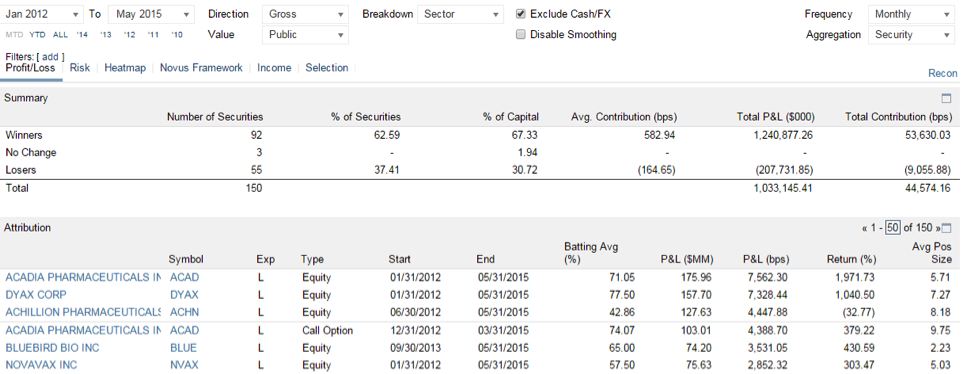Select the YTD date shortcut
Screen dimensions: 975x374
37,35
